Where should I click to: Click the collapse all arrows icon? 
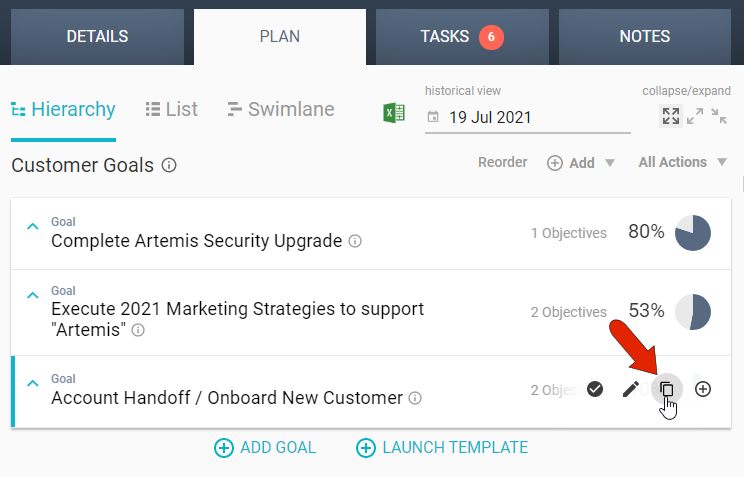tap(719, 116)
